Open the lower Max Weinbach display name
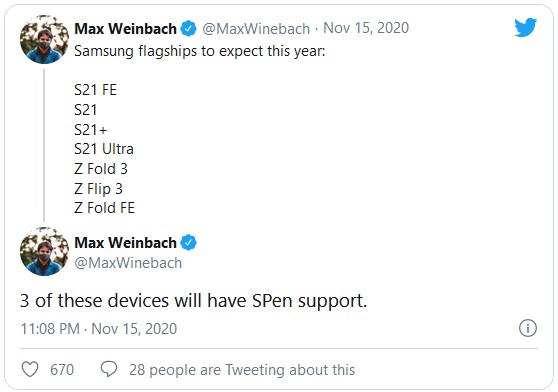This screenshot has height=392, width=558. 125,243
